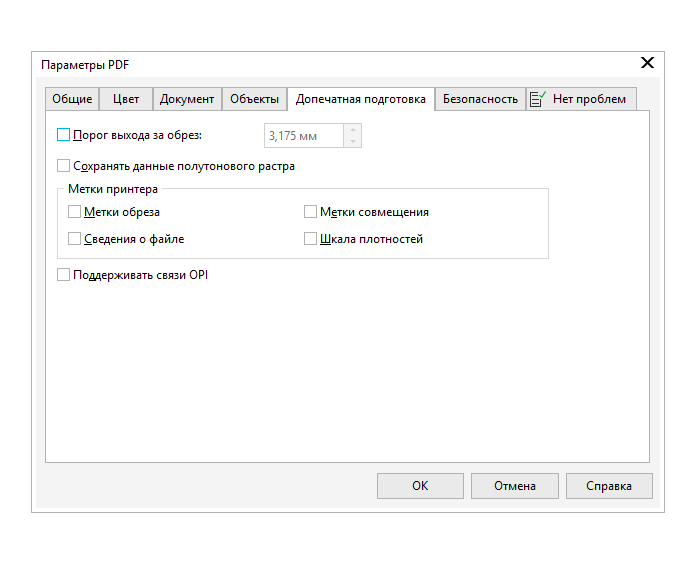The image size is (696, 564).
Task: Switch to the Цвет tab
Action: [126, 99]
